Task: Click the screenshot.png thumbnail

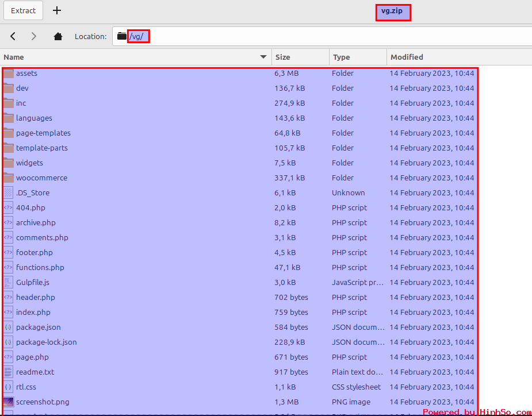Action: (9, 402)
